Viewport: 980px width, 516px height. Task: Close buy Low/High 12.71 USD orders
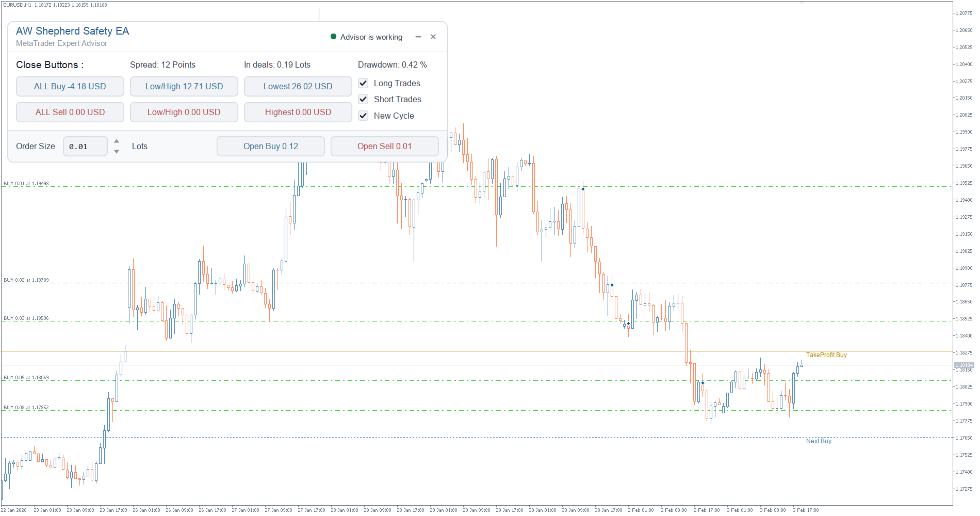[184, 86]
